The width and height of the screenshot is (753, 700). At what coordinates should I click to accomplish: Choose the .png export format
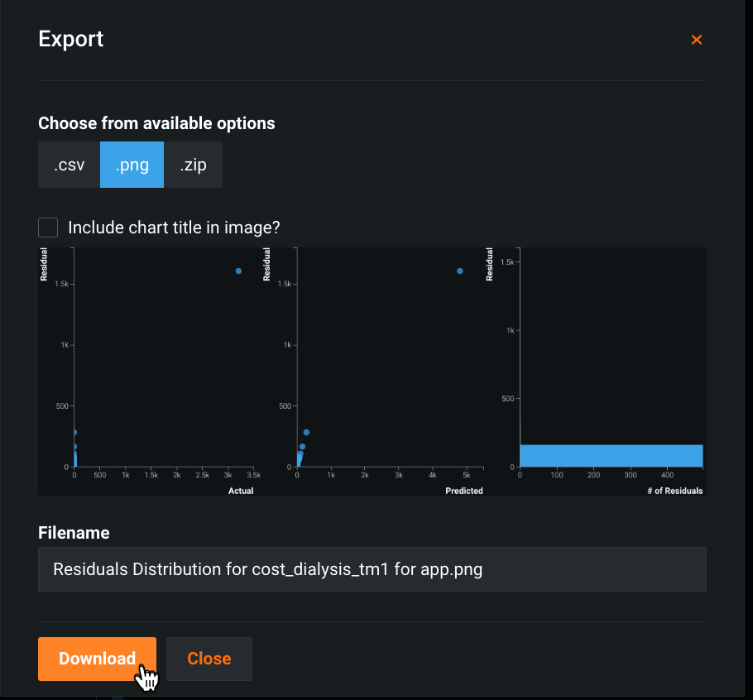[132, 165]
